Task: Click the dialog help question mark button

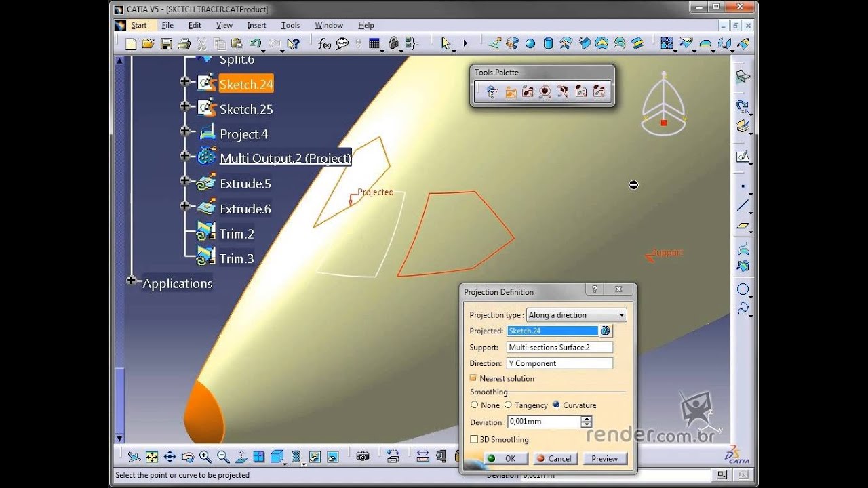Action: tap(595, 289)
